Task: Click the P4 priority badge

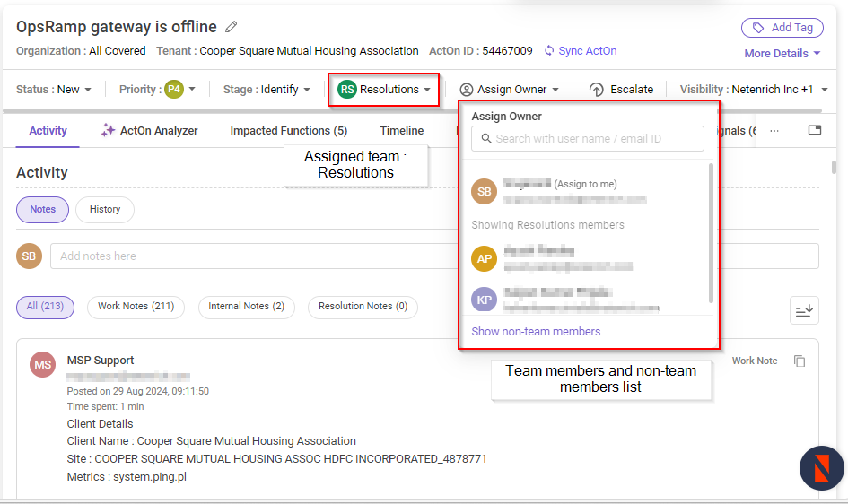Action: [174, 89]
